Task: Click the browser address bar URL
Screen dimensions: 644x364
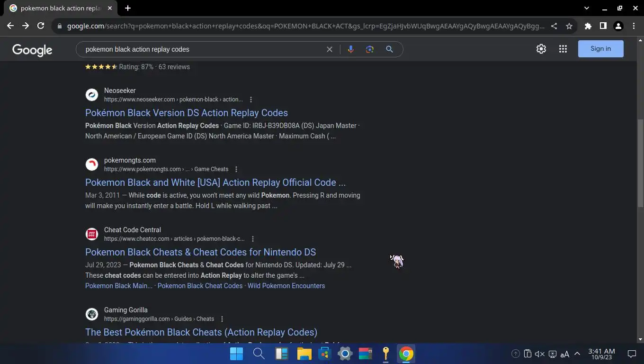Action: click(305, 26)
